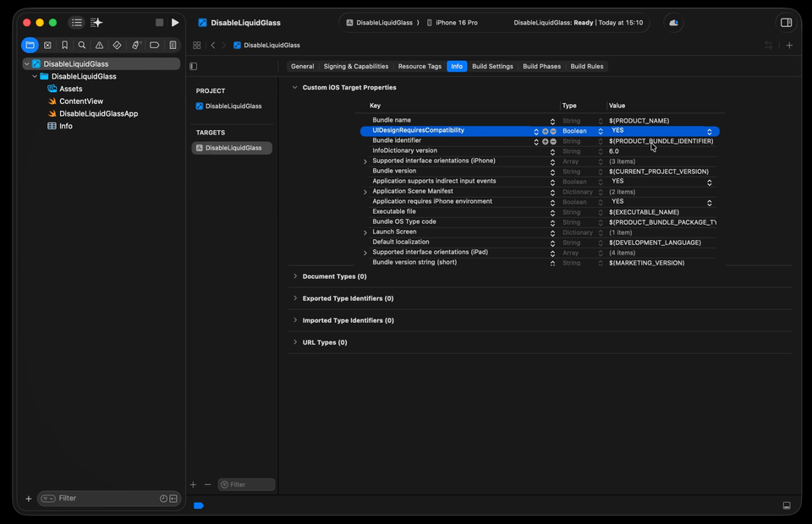
Task: Open the Debug navigator spray icon
Action: pyautogui.click(x=135, y=45)
